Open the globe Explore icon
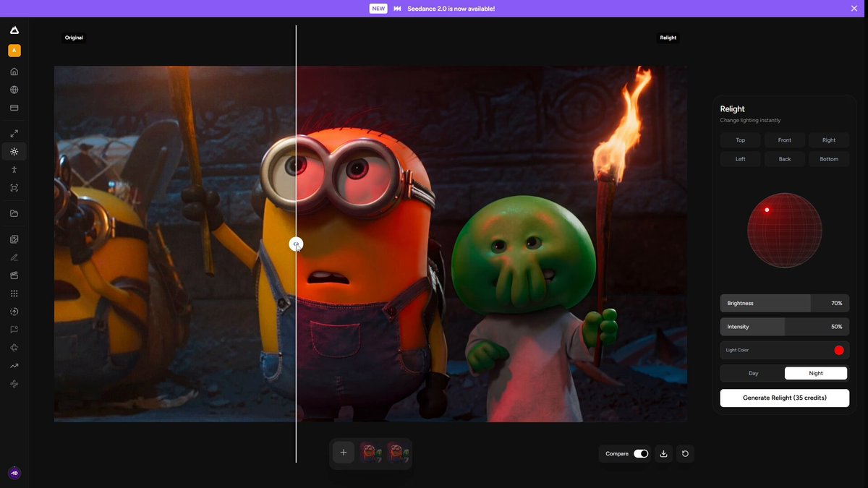This screenshot has width=868, height=488. pyautogui.click(x=14, y=90)
